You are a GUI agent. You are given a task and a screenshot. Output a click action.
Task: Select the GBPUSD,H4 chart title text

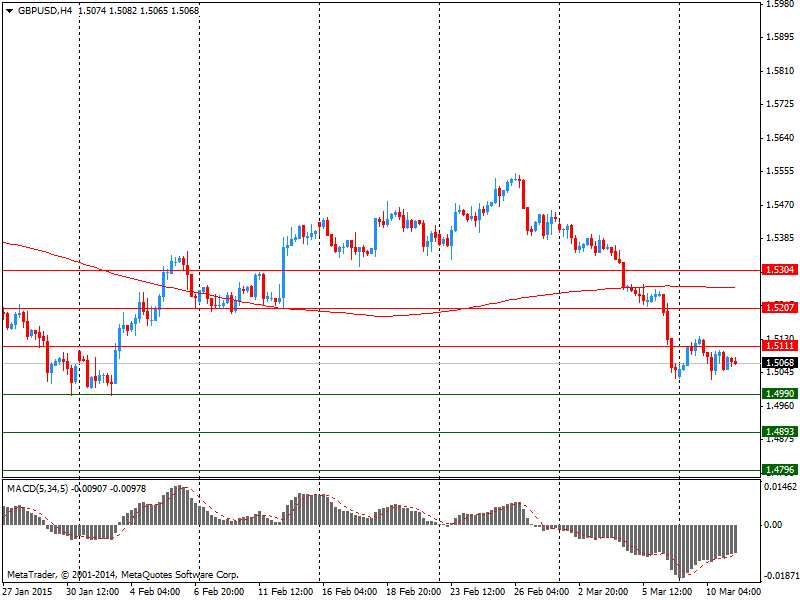(x=45, y=11)
